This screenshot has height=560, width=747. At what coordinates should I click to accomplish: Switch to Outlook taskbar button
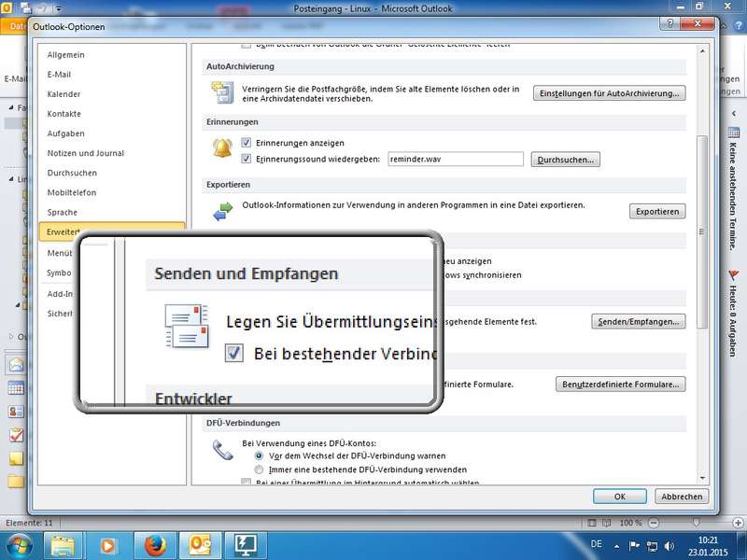200,546
